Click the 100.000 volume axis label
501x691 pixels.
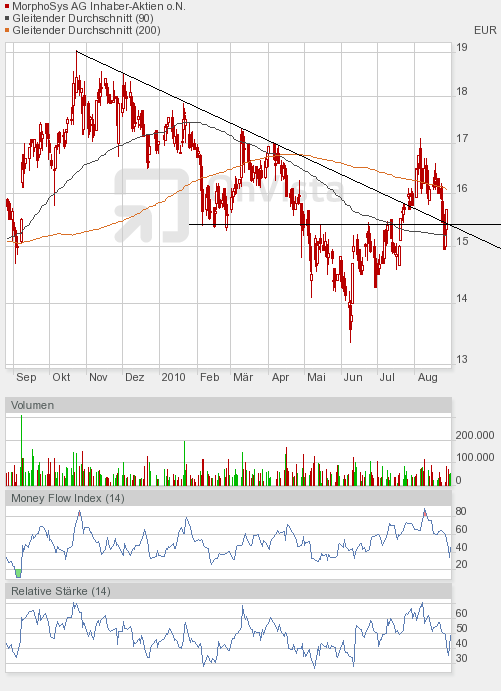point(475,457)
